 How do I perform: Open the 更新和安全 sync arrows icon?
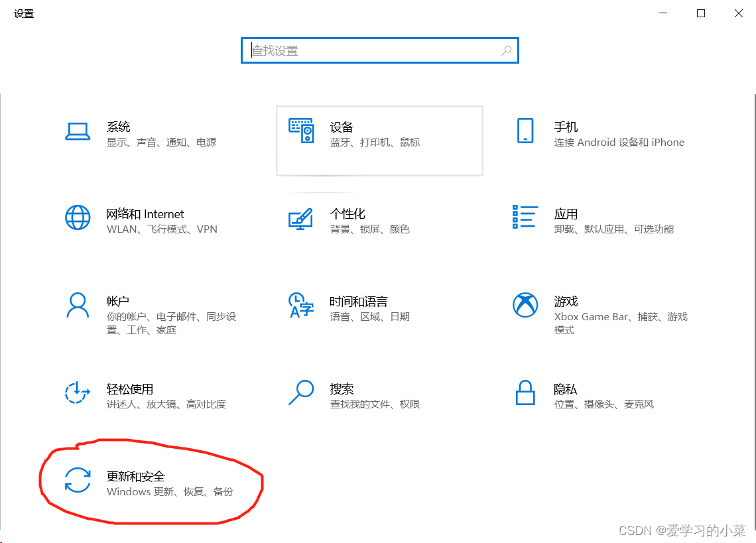[78, 480]
